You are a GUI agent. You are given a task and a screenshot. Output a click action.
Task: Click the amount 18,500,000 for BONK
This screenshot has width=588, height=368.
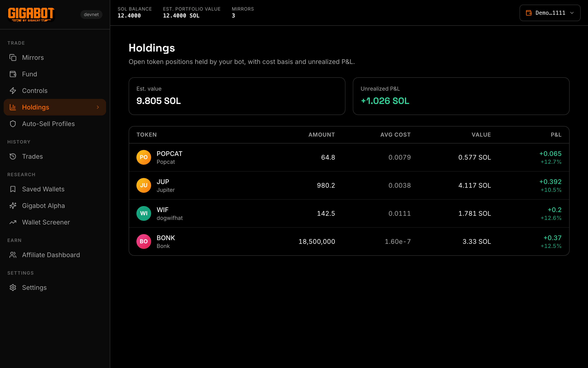pyautogui.click(x=317, y=241)
